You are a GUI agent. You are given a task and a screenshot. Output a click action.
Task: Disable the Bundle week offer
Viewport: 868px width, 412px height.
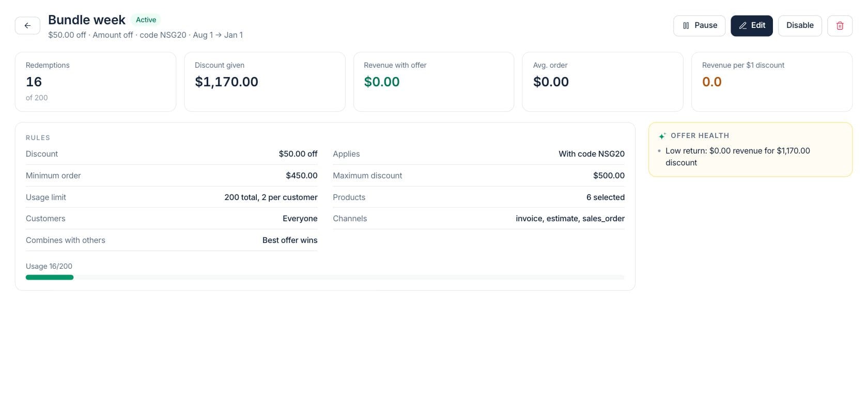click(x=800, y=25)
